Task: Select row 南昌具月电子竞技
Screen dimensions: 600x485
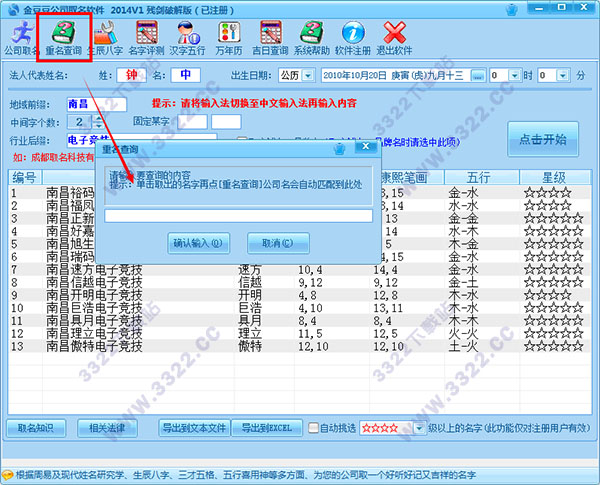Action: (x=300, y=321)
